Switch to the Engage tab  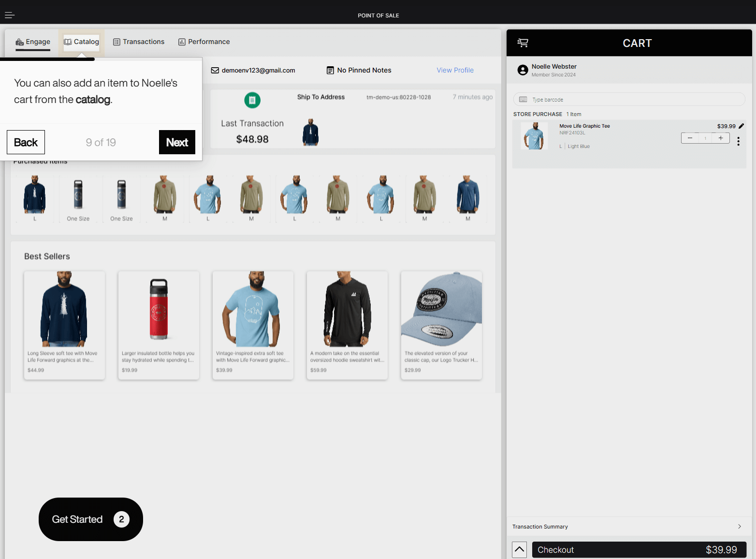point(33,42)
